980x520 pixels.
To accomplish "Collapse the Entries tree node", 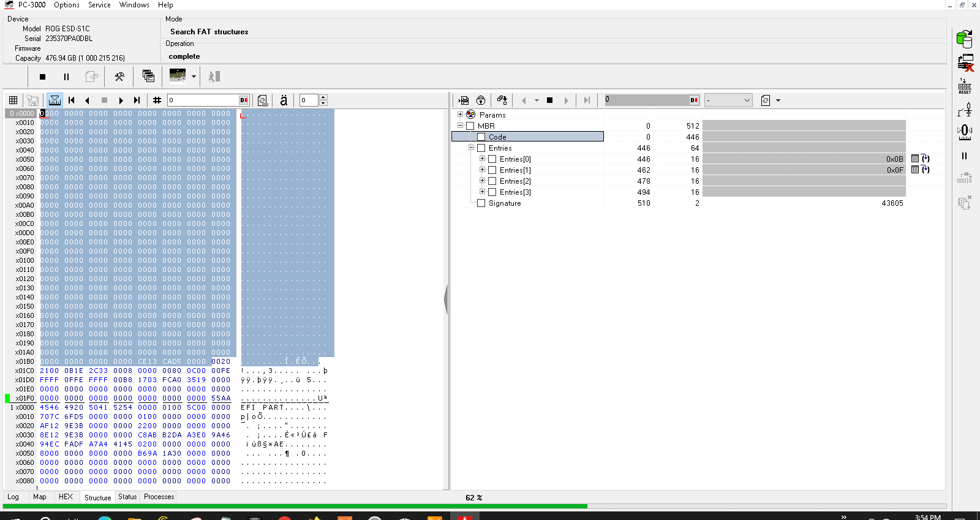I will [472, 148].
